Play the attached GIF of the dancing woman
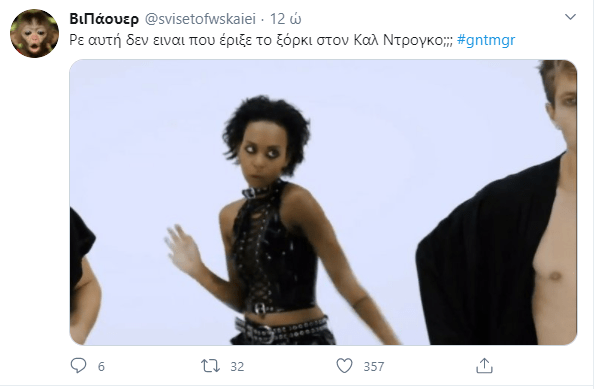The height and width of the screenshot is (389, 595). click(x=323, y=202)
